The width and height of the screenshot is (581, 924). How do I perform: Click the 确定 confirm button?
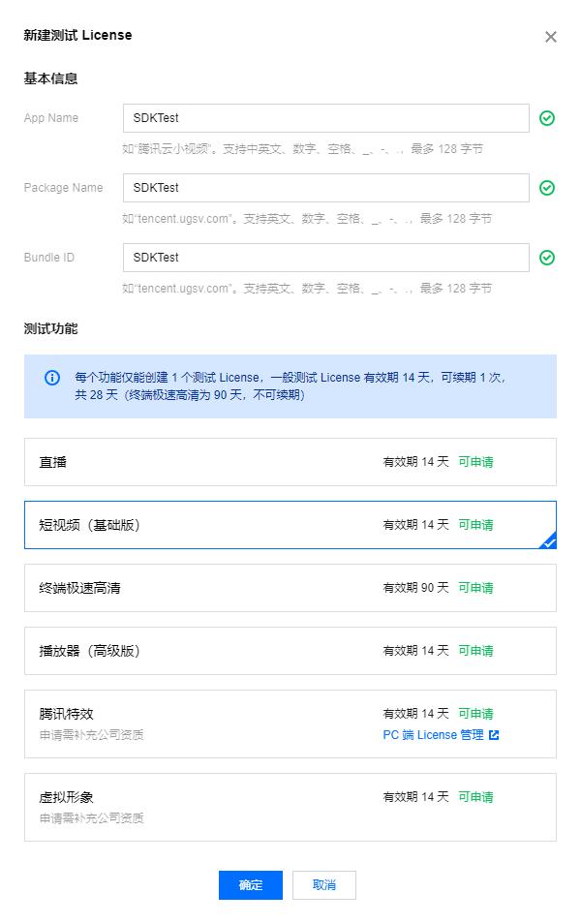(x=251, y=885)
